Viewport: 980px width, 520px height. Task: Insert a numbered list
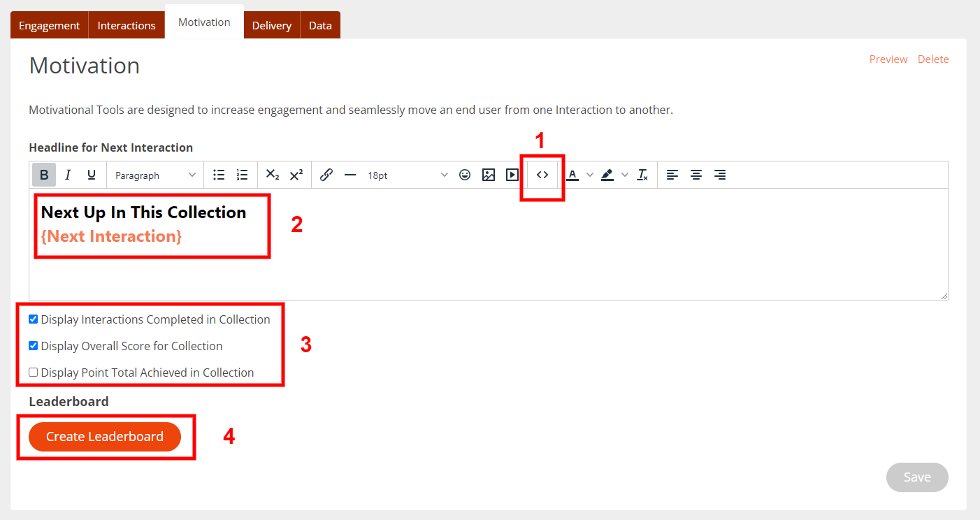[x=243, y=175]
